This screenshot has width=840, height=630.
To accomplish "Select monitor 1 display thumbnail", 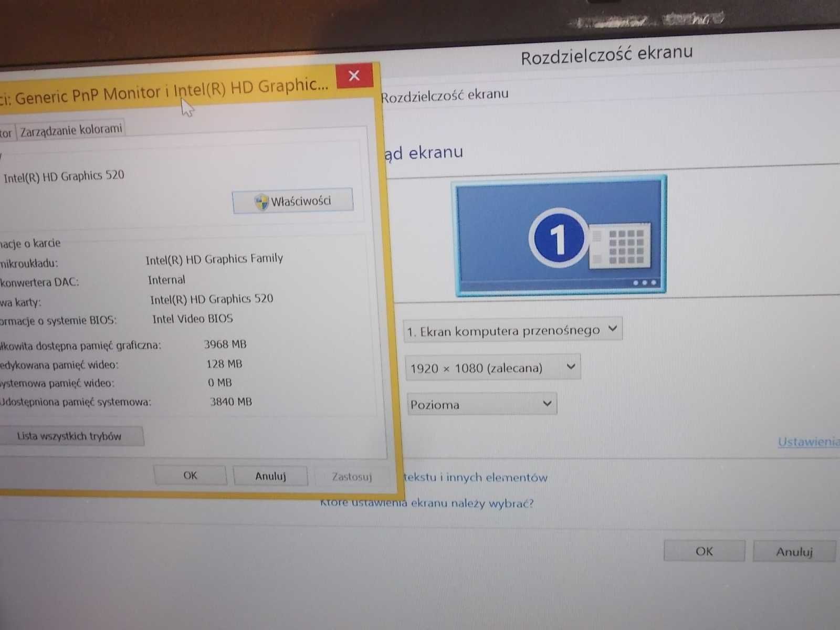I will pos(561,237).
